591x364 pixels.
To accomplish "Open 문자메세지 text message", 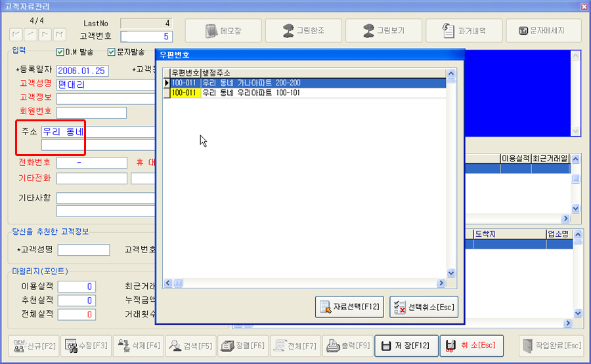I will coord(544,30).
